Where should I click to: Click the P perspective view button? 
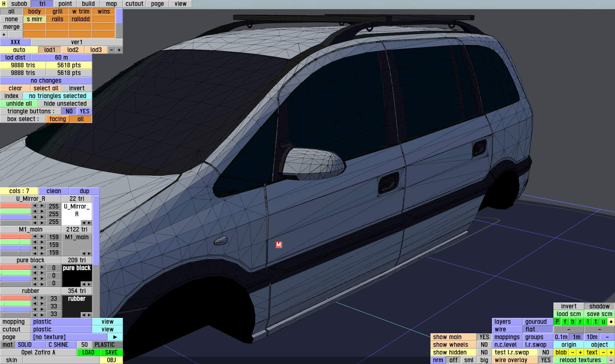coord(557,322)
